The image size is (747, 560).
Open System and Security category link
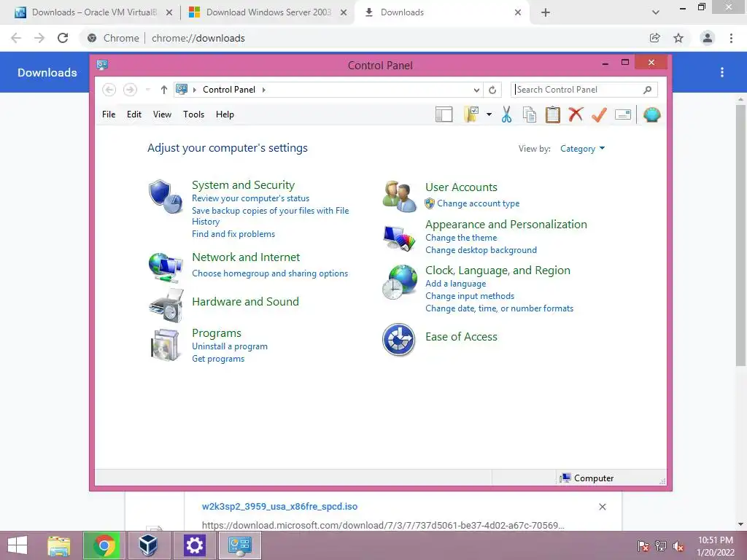243,184
